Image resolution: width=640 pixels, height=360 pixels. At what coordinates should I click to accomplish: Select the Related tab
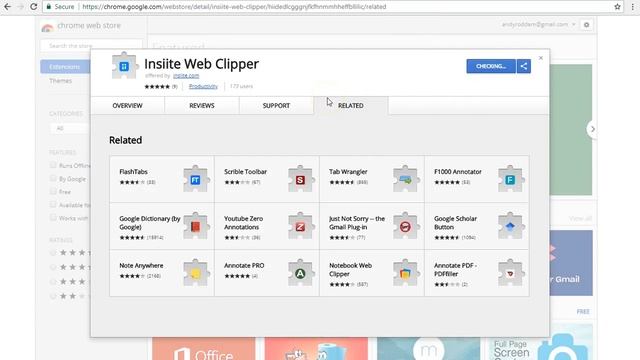click(351, 106)
